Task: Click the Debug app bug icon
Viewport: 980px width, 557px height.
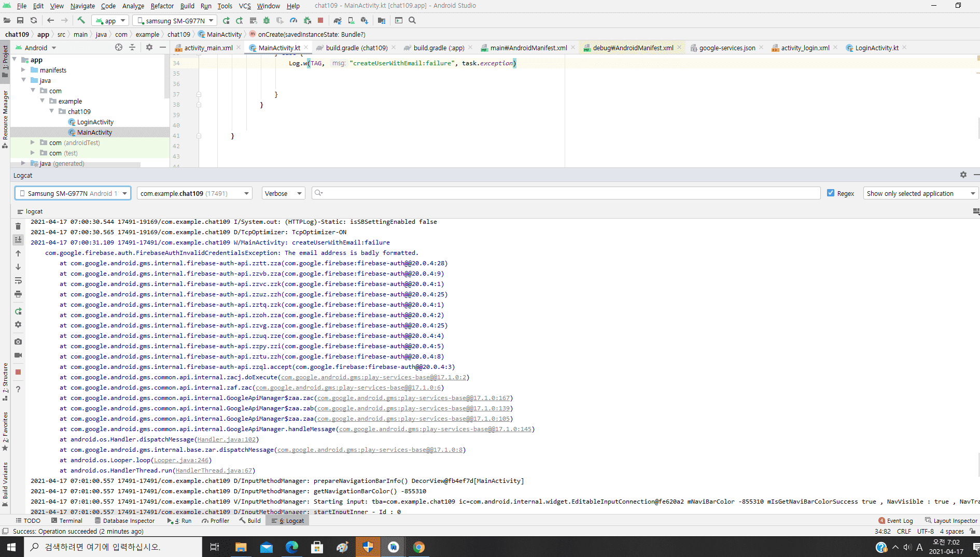Action: tap(267, 20)
